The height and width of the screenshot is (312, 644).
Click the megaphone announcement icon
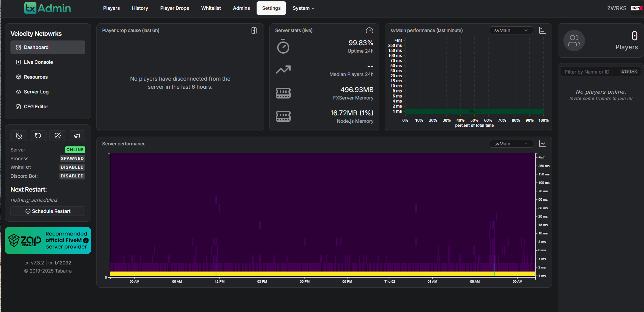[x=77, y=136]
